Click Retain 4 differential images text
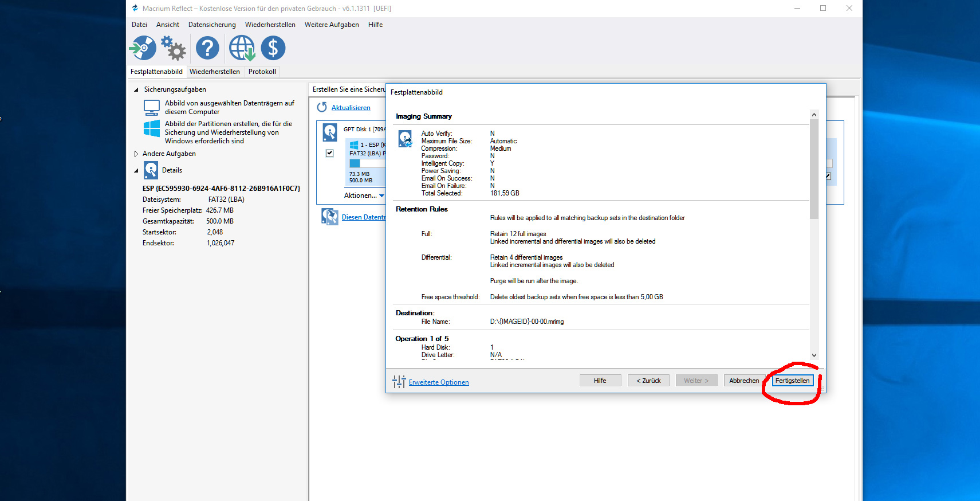Viewport: 980px width, 501px height. coord(526,257)
